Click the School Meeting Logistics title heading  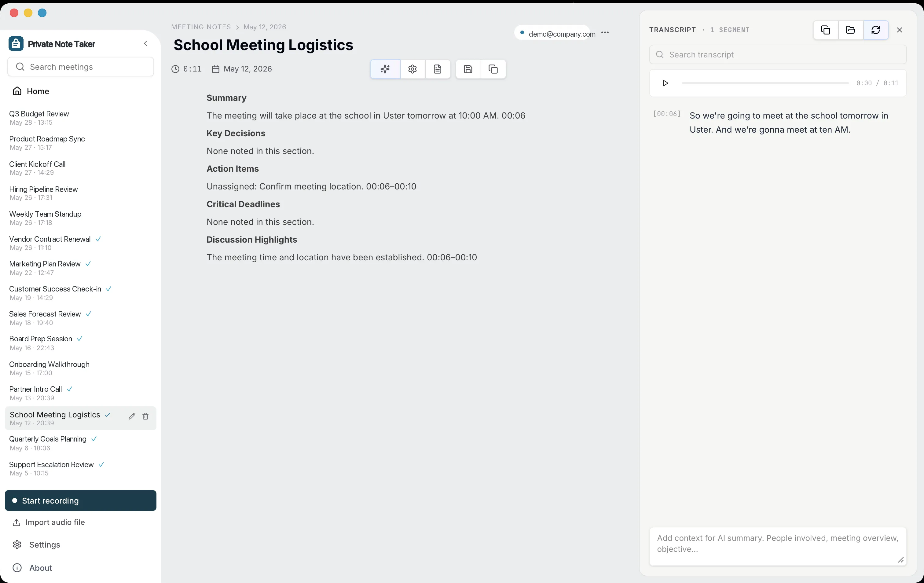pyautogui.click(x=263, y=45)
